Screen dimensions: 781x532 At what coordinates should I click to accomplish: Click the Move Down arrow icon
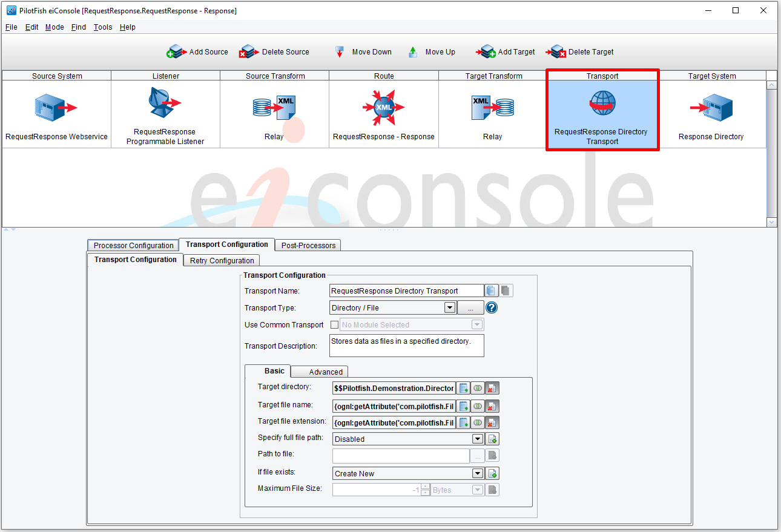340,52
